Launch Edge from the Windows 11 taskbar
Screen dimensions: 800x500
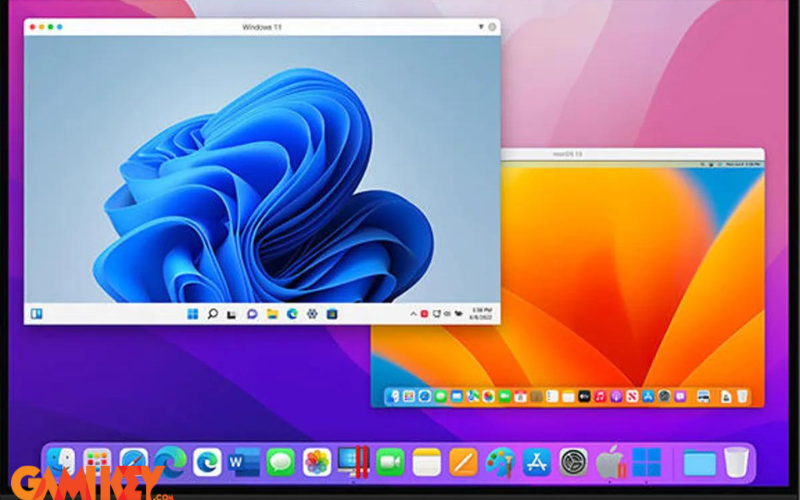tap(292, 314)
